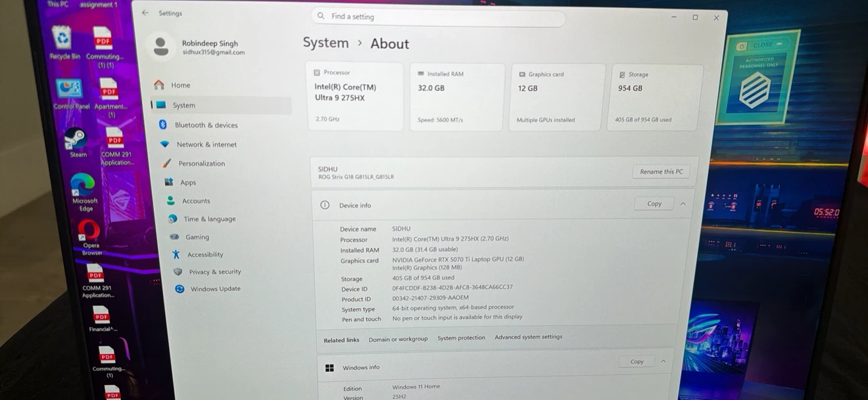This screenshot has height=400, width=868.
Task: Collapse the Windows info section chevron
Action: 663,361
